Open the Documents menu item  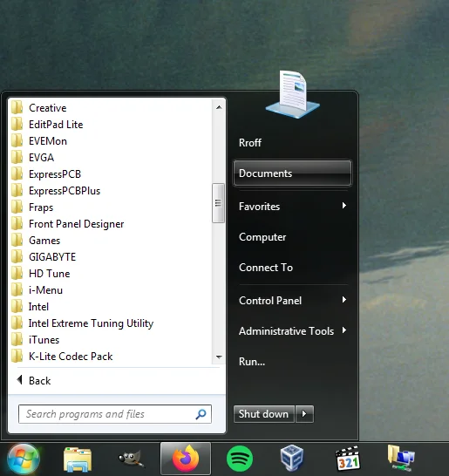click(x=292, y=173)
